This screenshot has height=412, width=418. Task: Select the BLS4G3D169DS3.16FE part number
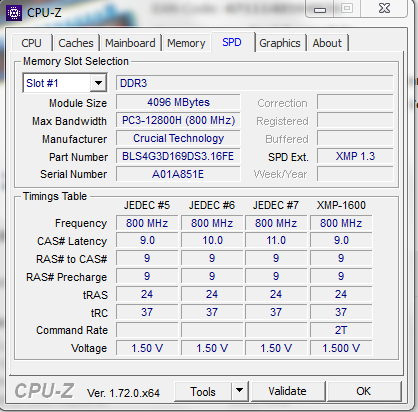(x=178, y=156)
